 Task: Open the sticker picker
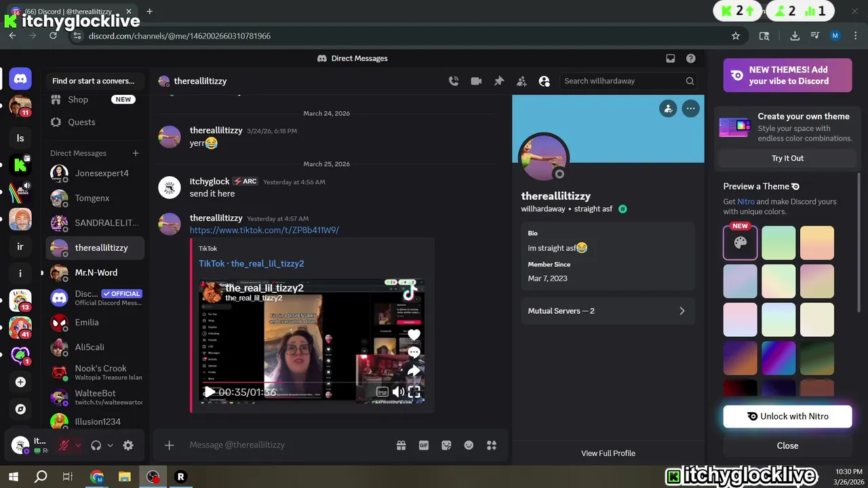(x=446, y=445)
